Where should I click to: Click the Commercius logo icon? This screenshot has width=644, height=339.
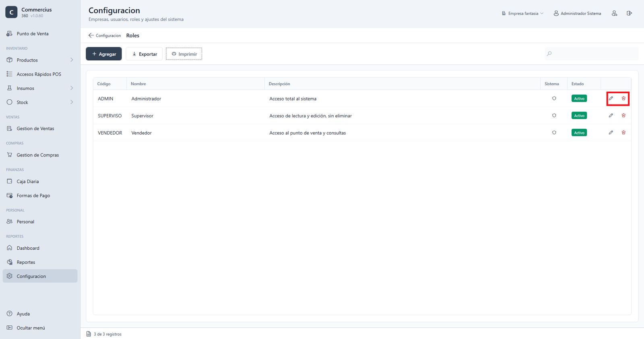click(11, 12)
